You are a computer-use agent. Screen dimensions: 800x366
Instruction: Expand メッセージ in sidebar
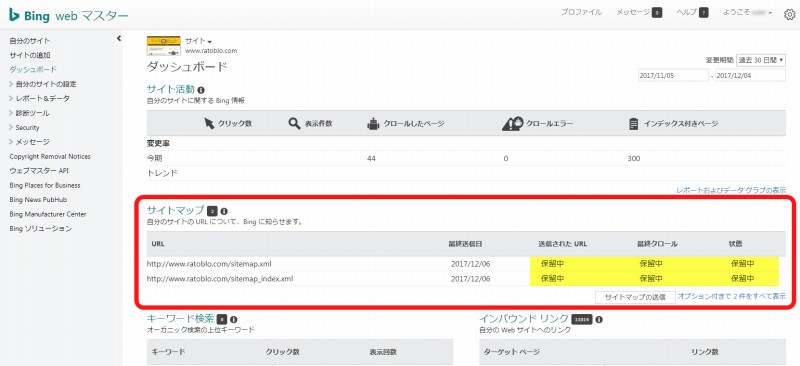(x=29, y=141)
